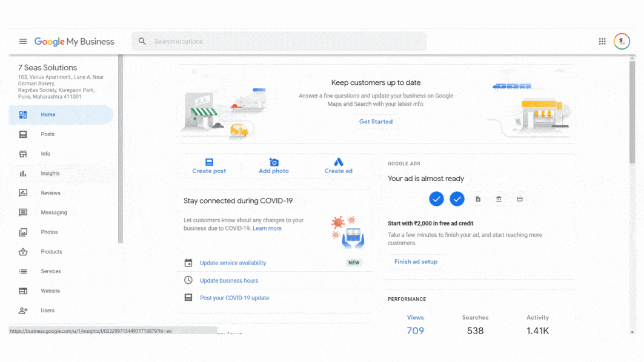Open the COVID-19 Learn more link

tap(267, 229)
